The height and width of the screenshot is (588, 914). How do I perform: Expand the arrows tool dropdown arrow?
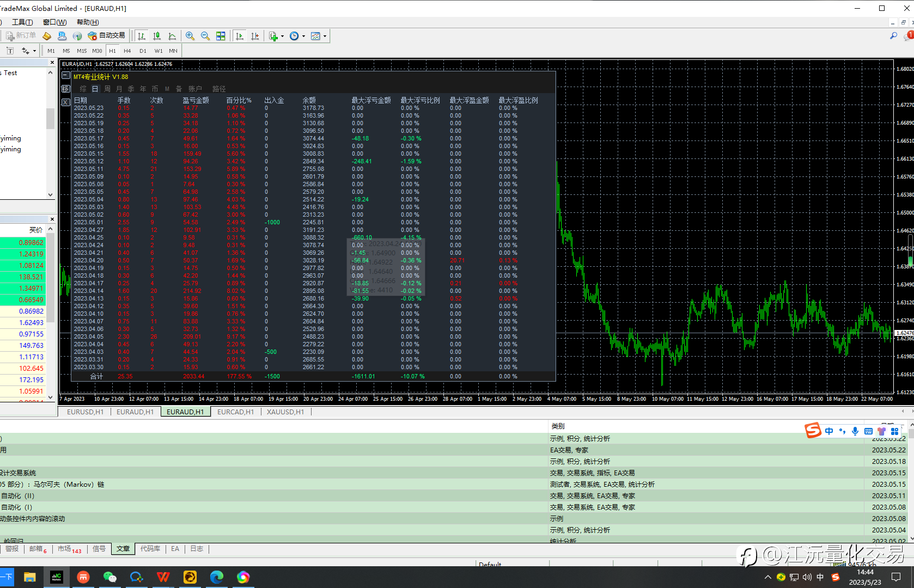point(34,51)
